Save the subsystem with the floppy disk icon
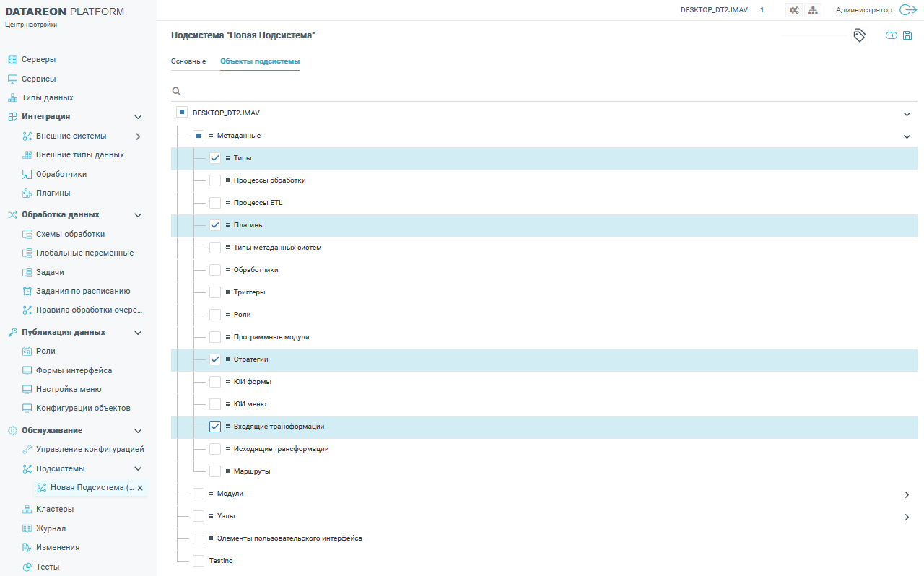This screenshot has height=576, width=924. click(907, 35)
